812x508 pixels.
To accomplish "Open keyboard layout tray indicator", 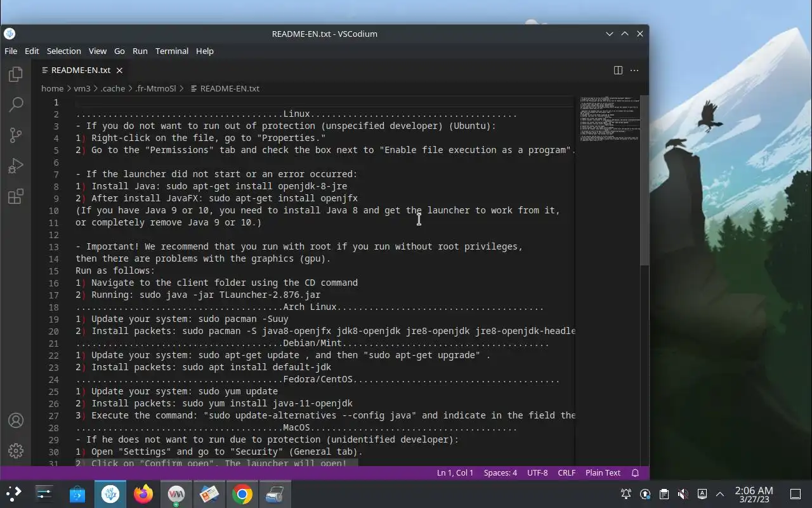I will pos(702,494).
